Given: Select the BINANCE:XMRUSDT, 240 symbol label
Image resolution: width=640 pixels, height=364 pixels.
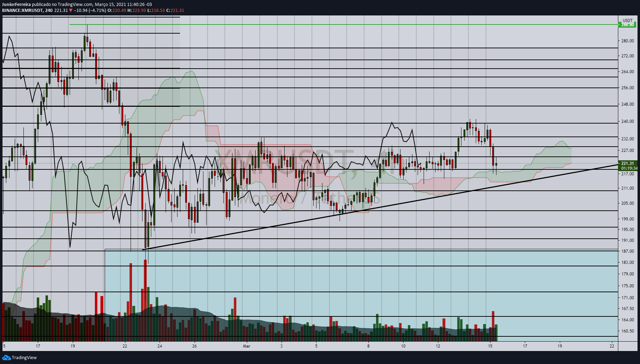Looking at the screenshot, I should (x=27, y=10).
